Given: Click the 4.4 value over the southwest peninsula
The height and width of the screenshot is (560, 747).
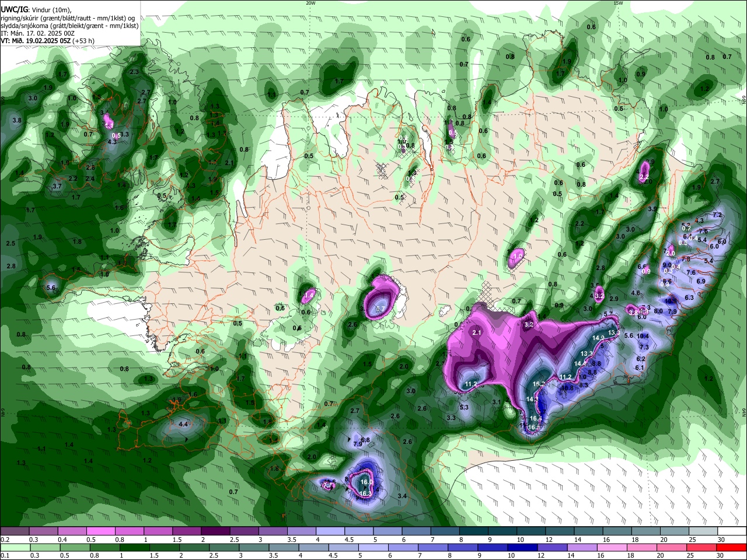Looking at the screenshot, I should click(x=183, y=424).
